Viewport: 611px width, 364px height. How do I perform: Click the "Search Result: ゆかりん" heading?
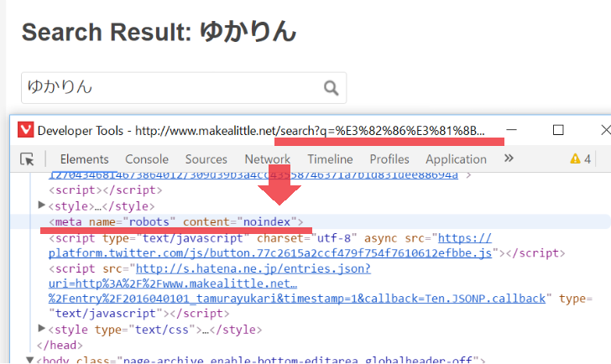pyautogui.click(x=159, y=32)
